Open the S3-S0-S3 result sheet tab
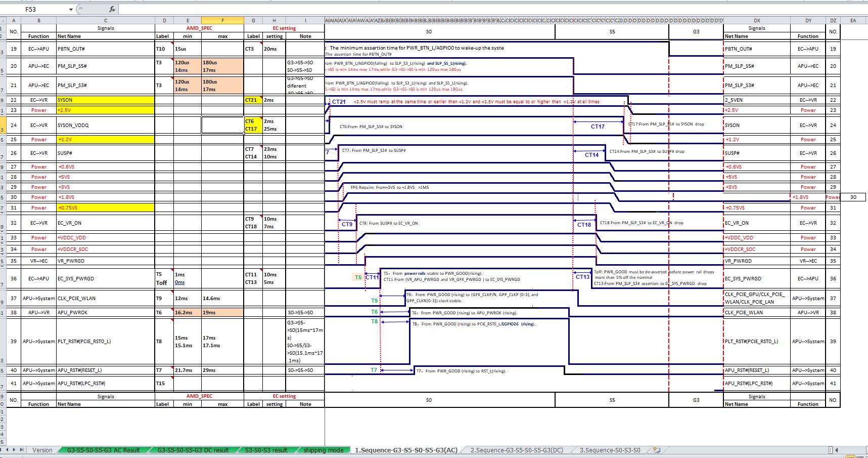This screenshot has width=868, height=458. coord(266,450)
